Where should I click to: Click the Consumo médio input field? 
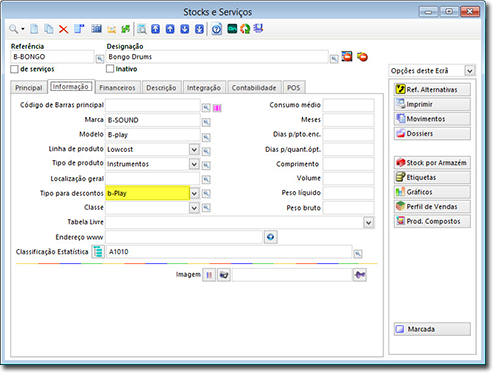point(348,105)
